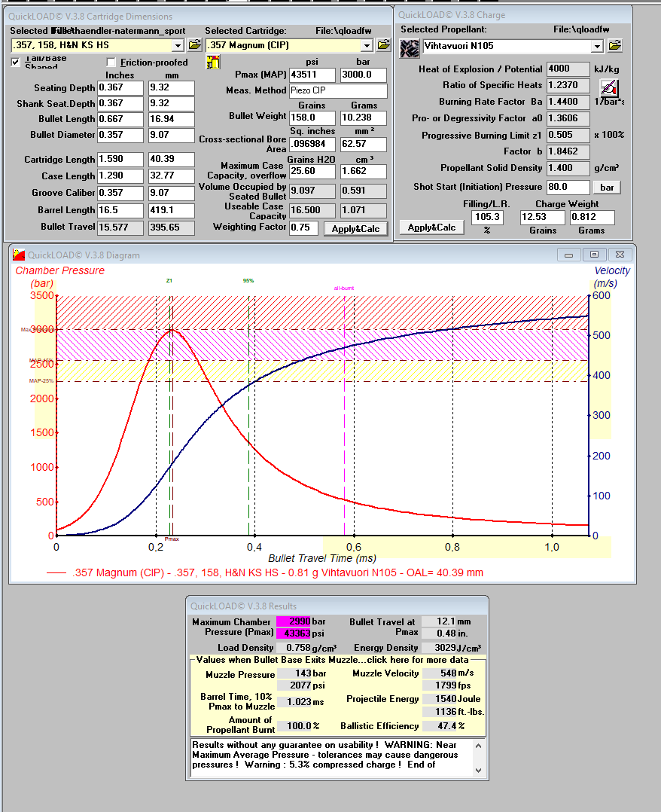661x812 pixels.
Task: Open propellant file folder icon
Action: [x=615, y=45]
